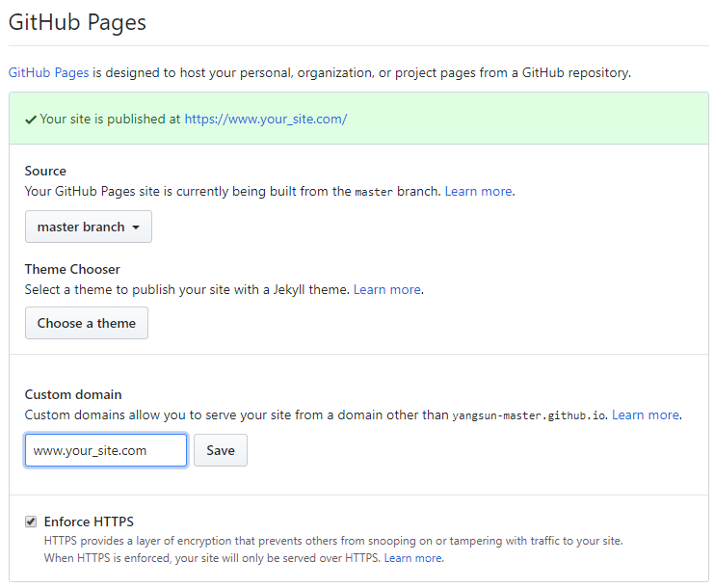Click the Theme Chooser heading
The height and width of the screenshot is (588, 714).
[72, 269]
